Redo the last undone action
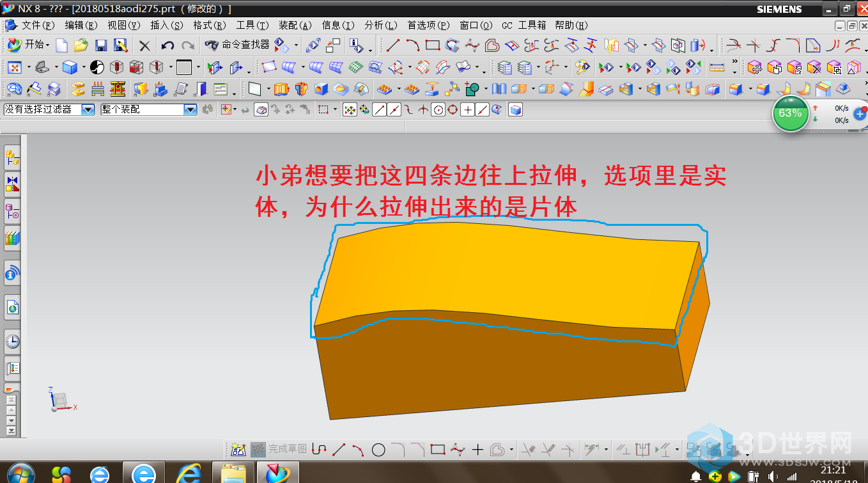Screen dimensions: 868x483 pos(188,45)
